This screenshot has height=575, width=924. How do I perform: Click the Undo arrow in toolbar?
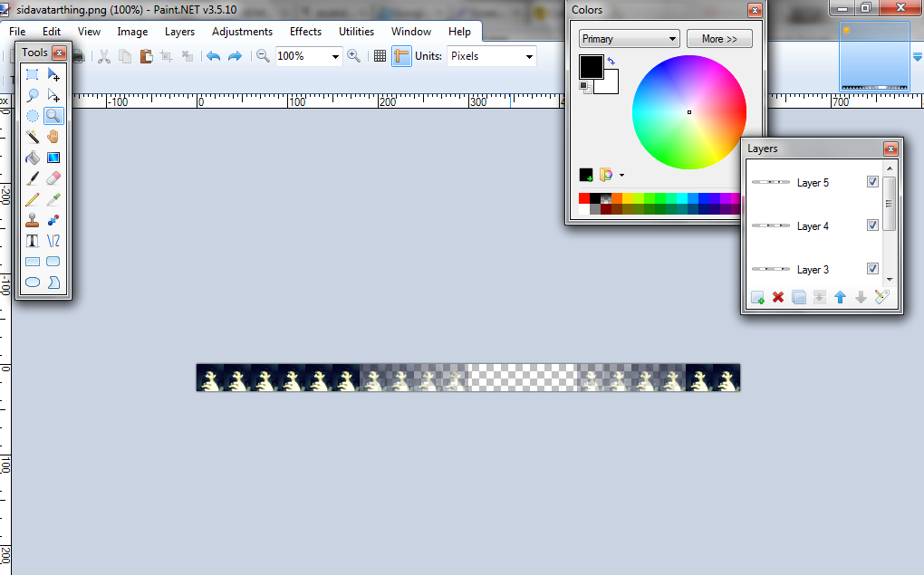(214, 56)
